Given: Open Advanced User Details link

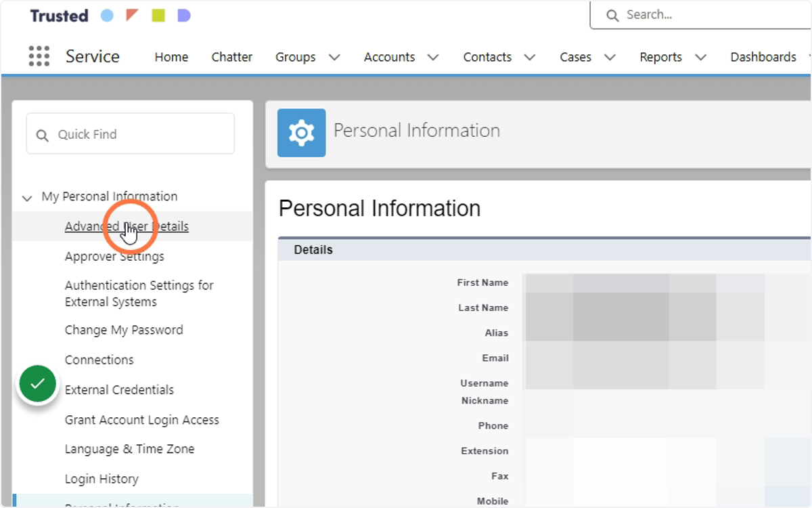Looking at the screenshot, I should point(127,226).
